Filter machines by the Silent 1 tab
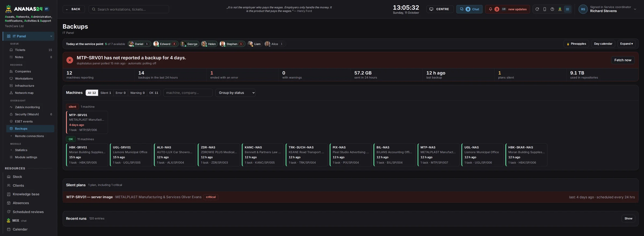Viewport: 644px width, 236px height. point(106,93)
